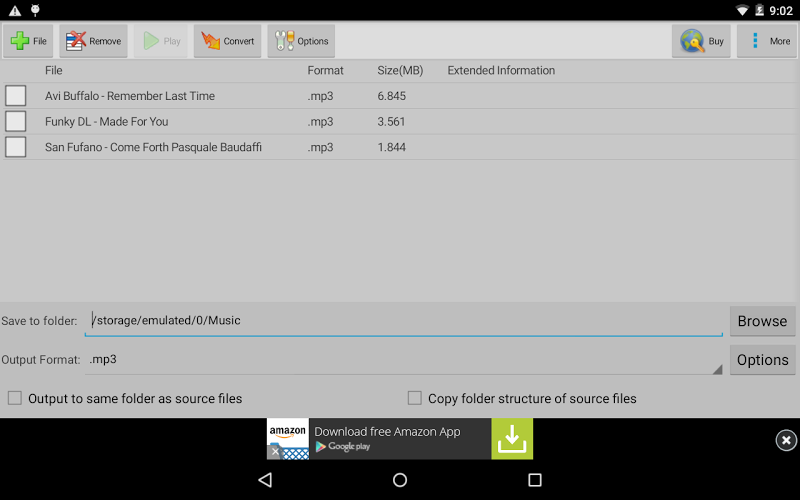Click the Format column header
Image resolution: width=800 pixels, height=500 pixels.
click(325, 70)
